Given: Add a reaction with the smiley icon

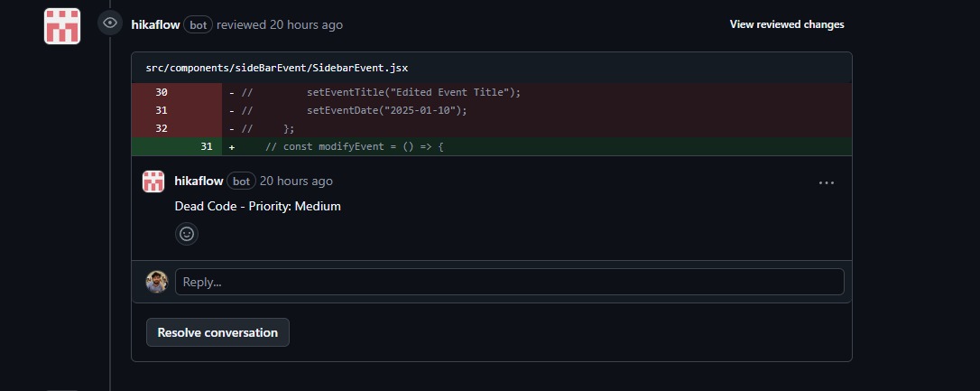Looking at the screenshot, I should (187, 234).
